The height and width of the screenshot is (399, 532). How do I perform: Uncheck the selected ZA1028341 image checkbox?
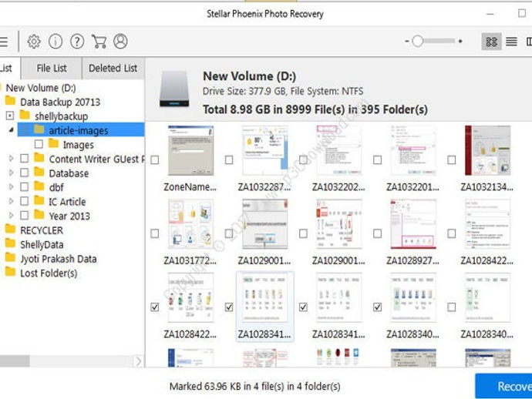coord(229,307)
